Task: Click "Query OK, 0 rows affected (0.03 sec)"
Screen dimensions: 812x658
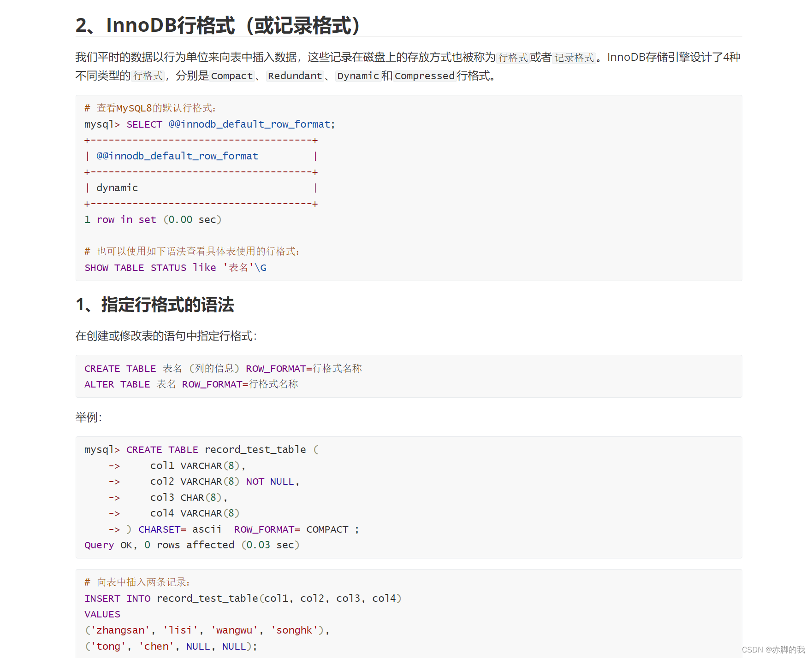Action: (x=192, y=545)
